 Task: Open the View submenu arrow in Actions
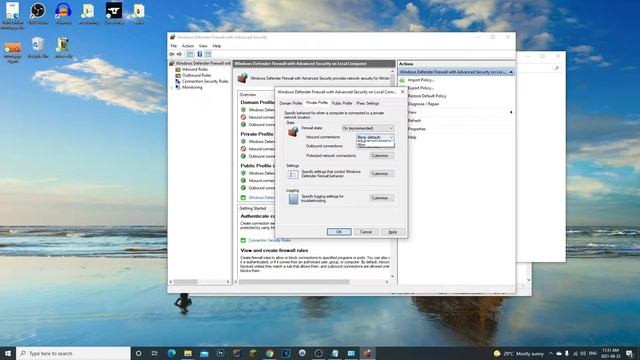(511, 112)
